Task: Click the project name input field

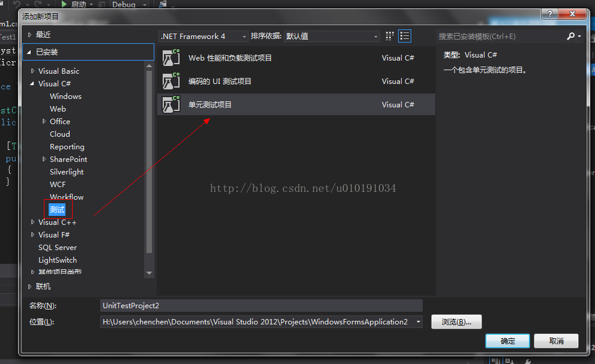Action: [x=261, y=306]
